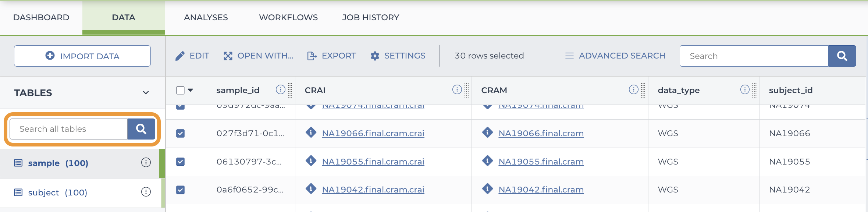Collapse the TABLES section chevron
This screenshot has width=868, height=212.
coord(146,93)
